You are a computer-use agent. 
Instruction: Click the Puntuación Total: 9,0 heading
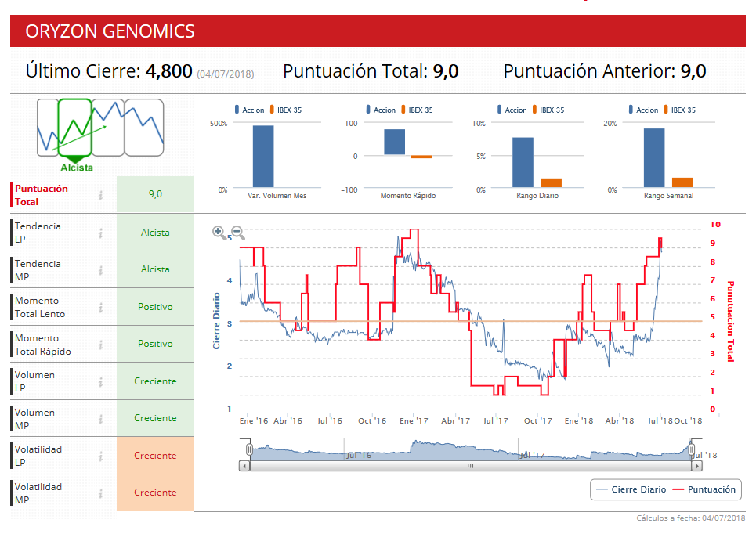click(x=371, y=71)
